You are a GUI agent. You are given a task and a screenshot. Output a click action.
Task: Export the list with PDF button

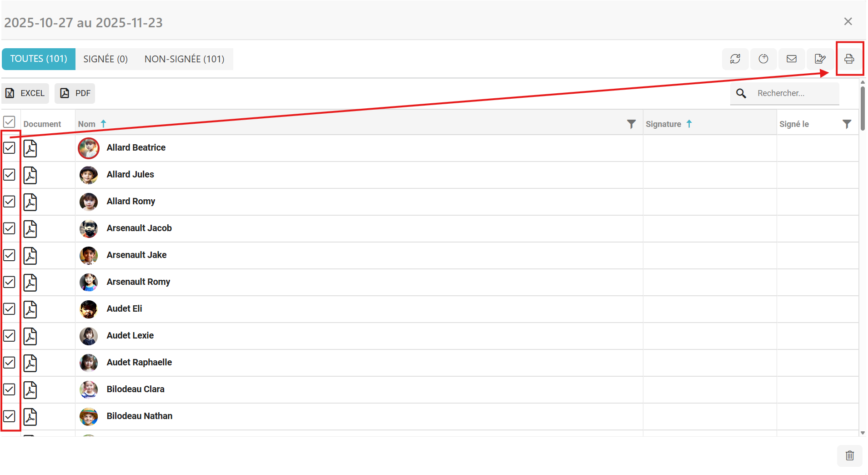[75, 93]
